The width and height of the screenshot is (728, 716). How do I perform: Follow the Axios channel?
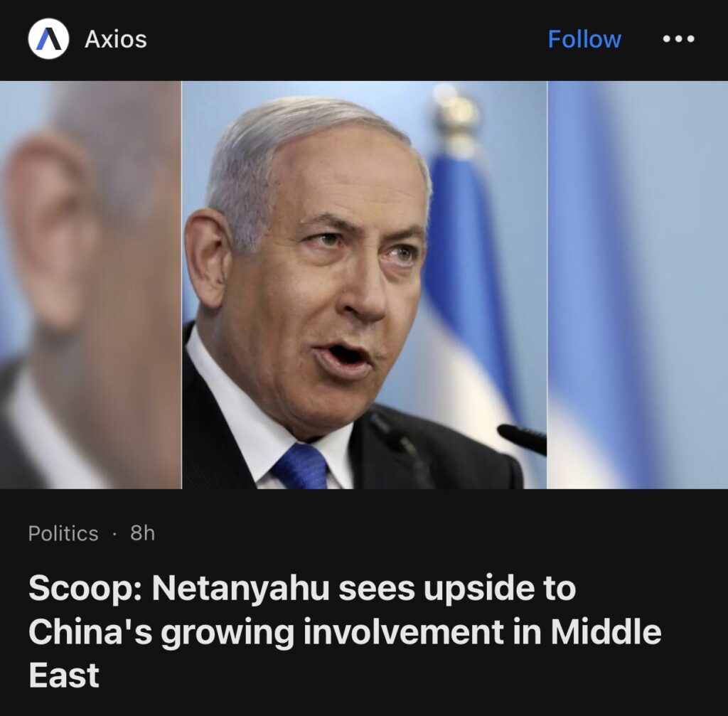pyautogui.click(x=584, y=39)
